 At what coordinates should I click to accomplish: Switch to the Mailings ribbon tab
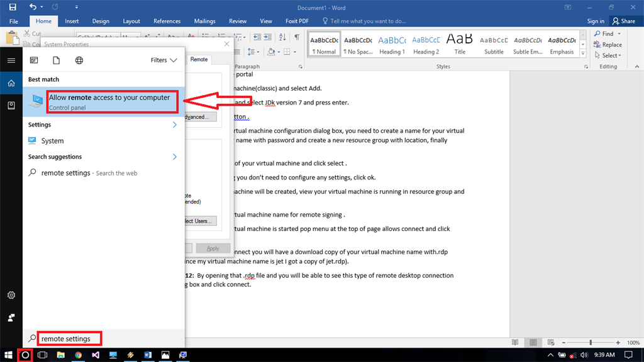tap(204, 21)
